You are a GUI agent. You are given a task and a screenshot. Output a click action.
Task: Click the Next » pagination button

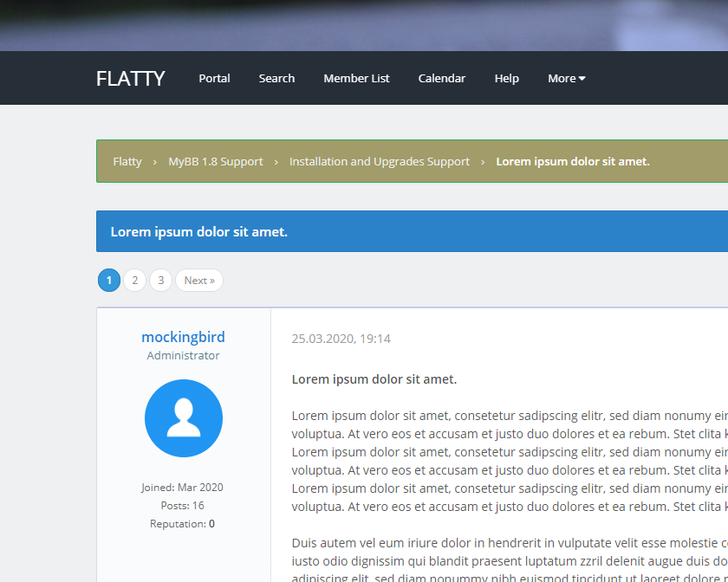pyautogui.click(x=199, y=281)
